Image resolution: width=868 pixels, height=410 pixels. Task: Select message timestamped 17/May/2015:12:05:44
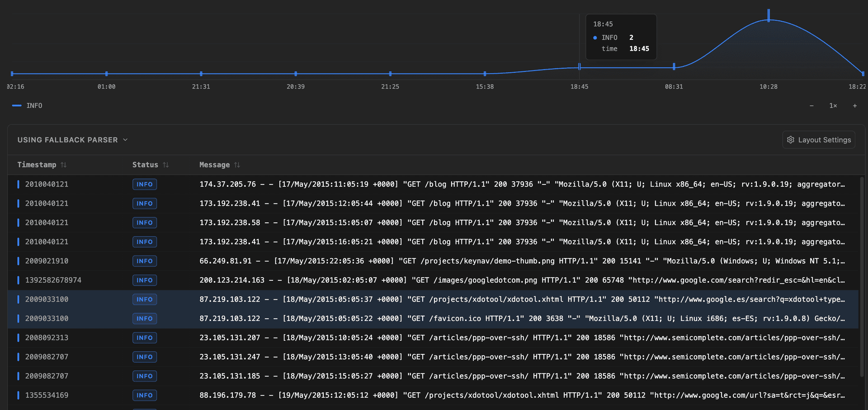(522, 203)
